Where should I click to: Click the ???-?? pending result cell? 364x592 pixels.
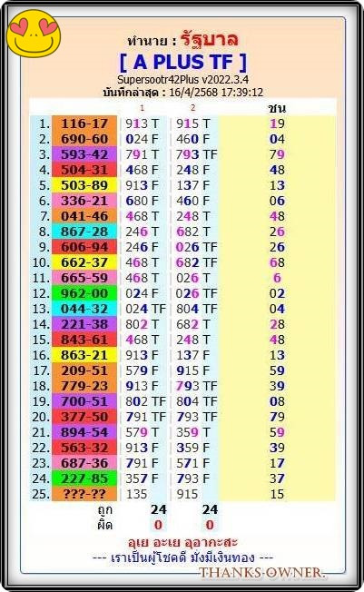(x=84, y=494)
